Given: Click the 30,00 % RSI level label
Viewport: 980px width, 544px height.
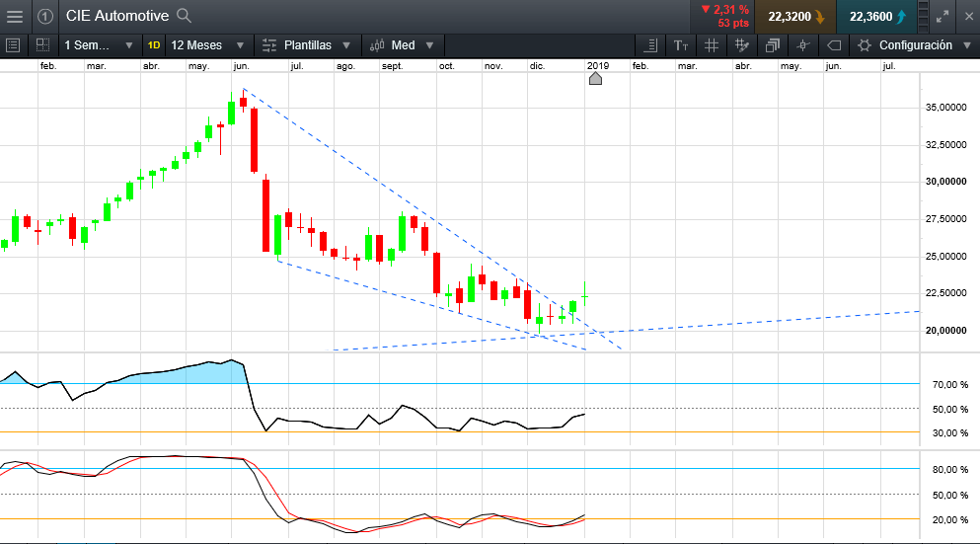Looking at the screenshot, I should coord(950,432).
